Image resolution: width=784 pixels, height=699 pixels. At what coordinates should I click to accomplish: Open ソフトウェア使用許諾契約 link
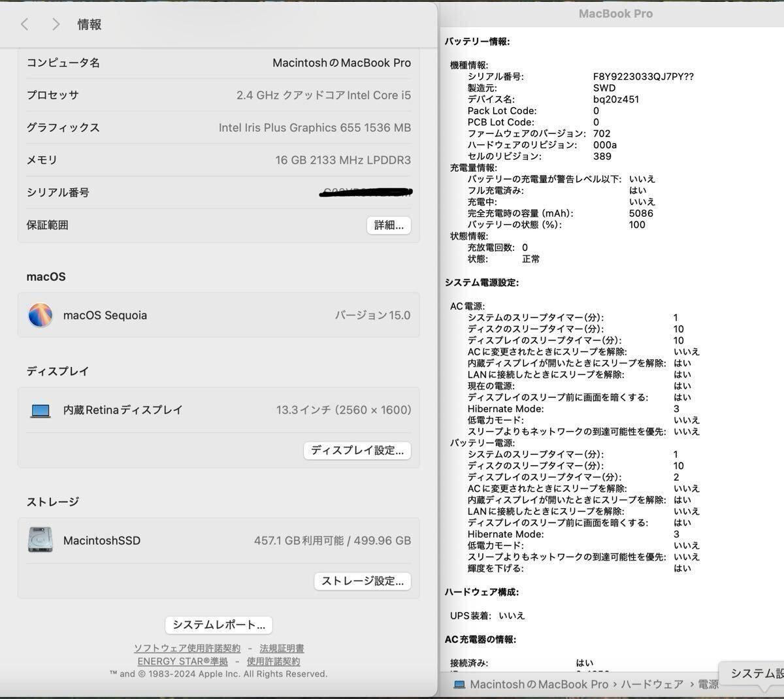[188, 648]
